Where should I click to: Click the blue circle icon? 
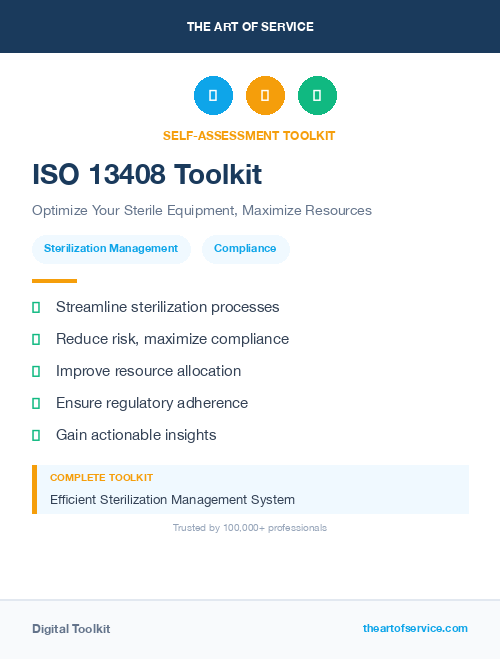213,95
